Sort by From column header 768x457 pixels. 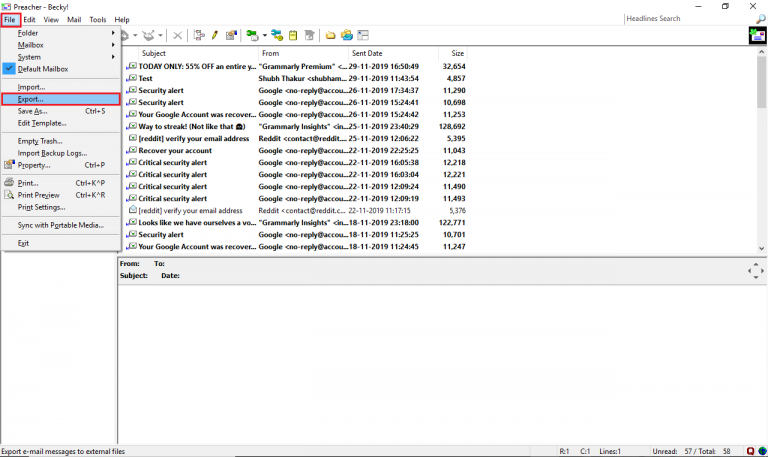[x=303, y=53]
